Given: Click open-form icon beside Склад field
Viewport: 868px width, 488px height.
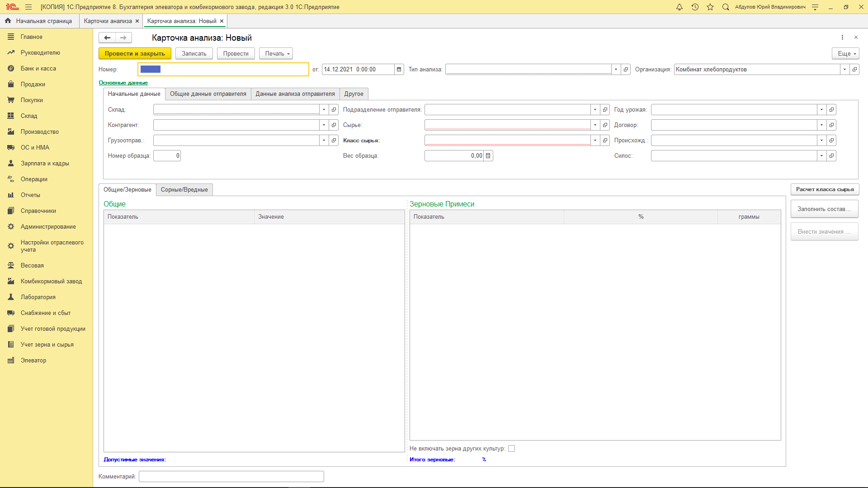Looking at the screenshot, I should point(334,110).
